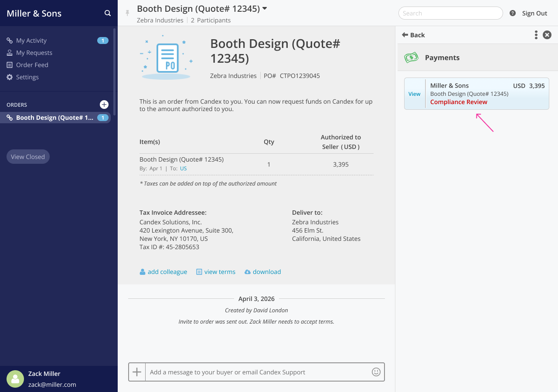Click the ORDERS section label

[17, 105]
